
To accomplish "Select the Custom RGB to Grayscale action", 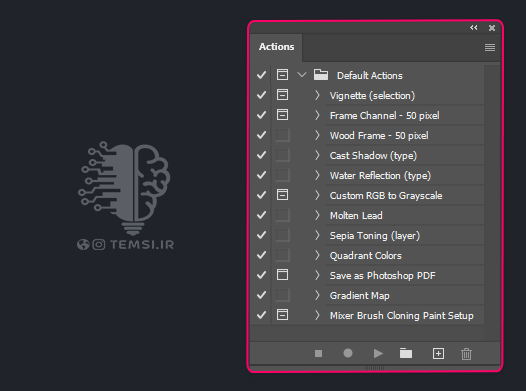I will click(x=386, y=196).
